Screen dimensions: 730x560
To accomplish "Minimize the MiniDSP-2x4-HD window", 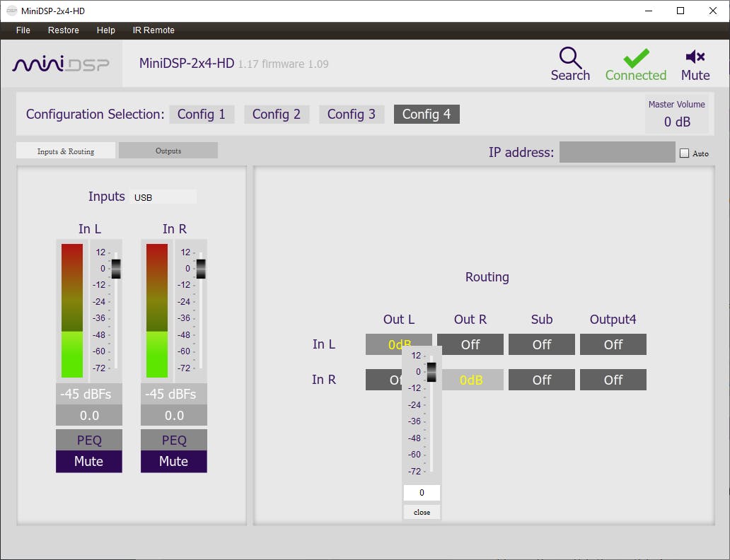I will 649,11.
